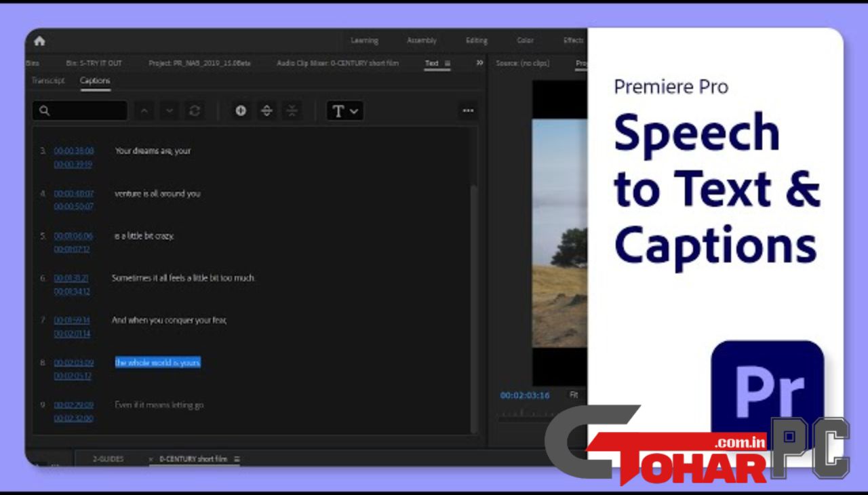Select caption 'Your dreams are, your'

[x=153, y=151]
